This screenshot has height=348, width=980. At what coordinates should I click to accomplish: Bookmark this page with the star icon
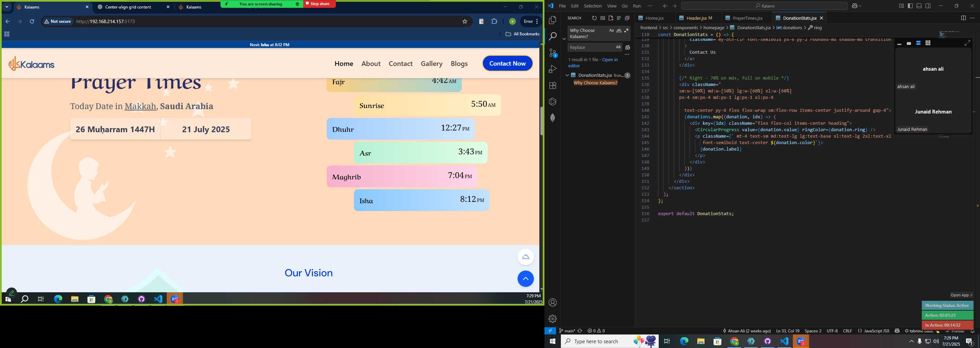point(464,22)
